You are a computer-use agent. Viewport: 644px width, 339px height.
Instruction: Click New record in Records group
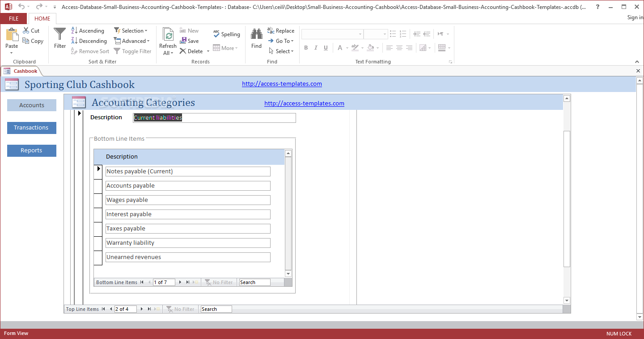click(189, 31)
